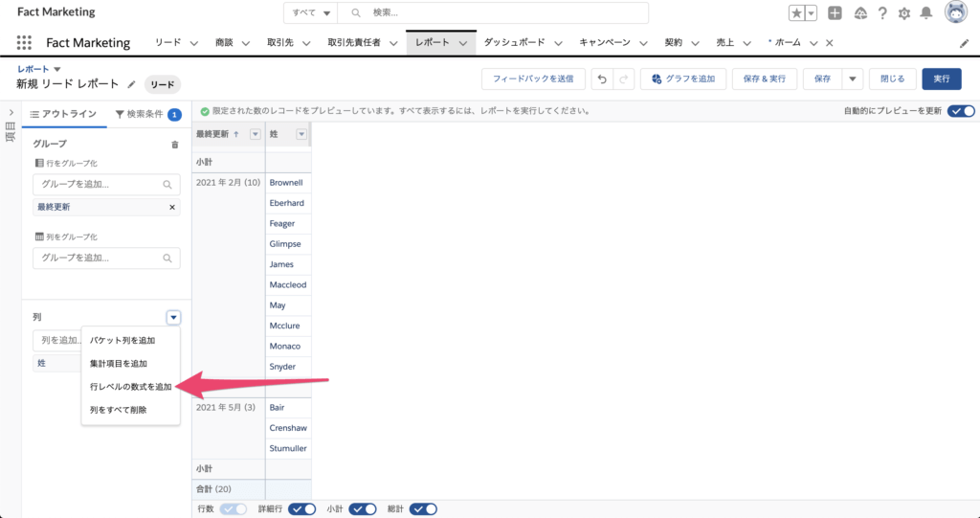The width and height of the screenshot is (980, 518).
Task: Open the すべて search scope dropdown
Action: point(311,13)
